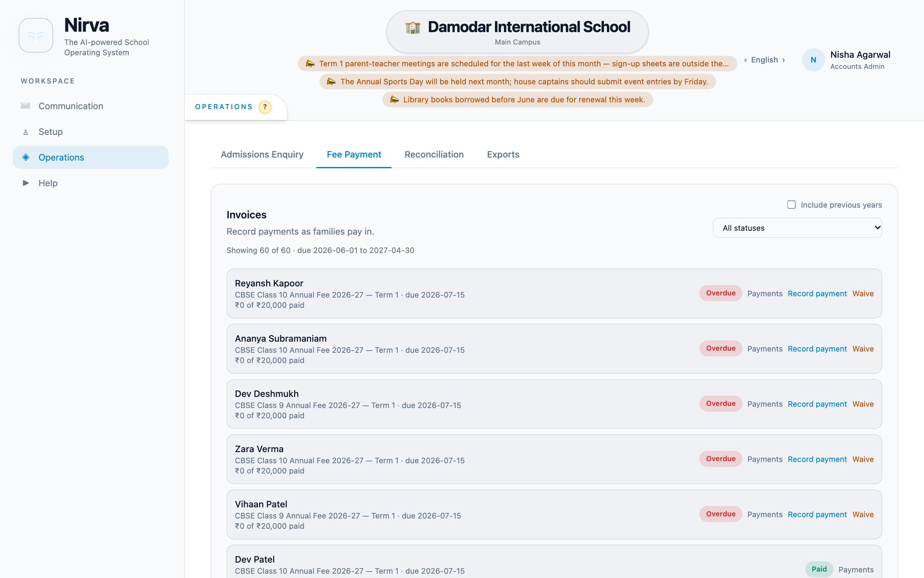
Task: Click Zara Verma invoice name
Action: tap(259, 449)
